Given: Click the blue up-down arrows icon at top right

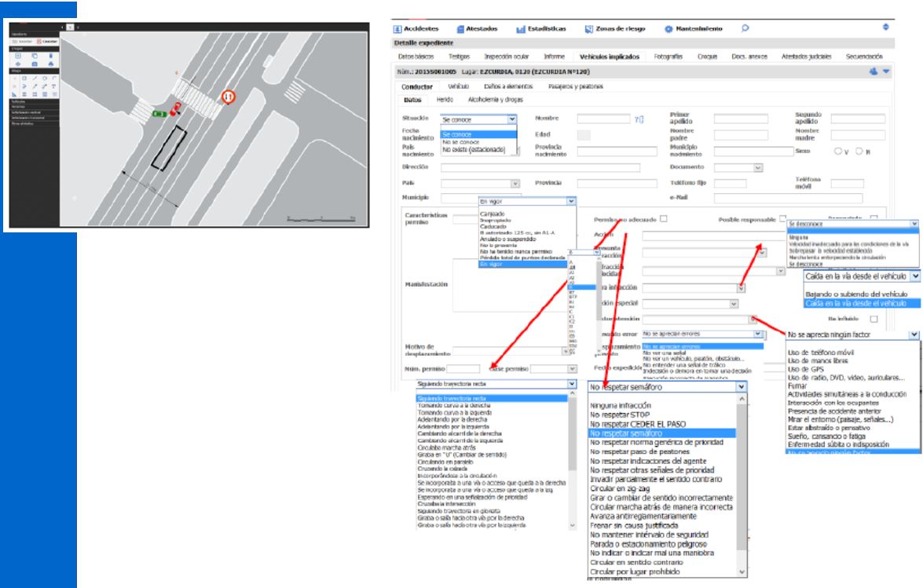Looking at the screenshot, I should click(885, 27).
